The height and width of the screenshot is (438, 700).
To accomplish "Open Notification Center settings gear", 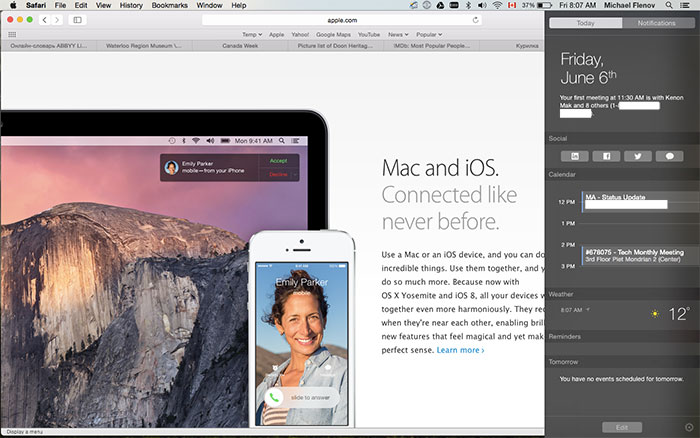I will (x=687, y=427).
